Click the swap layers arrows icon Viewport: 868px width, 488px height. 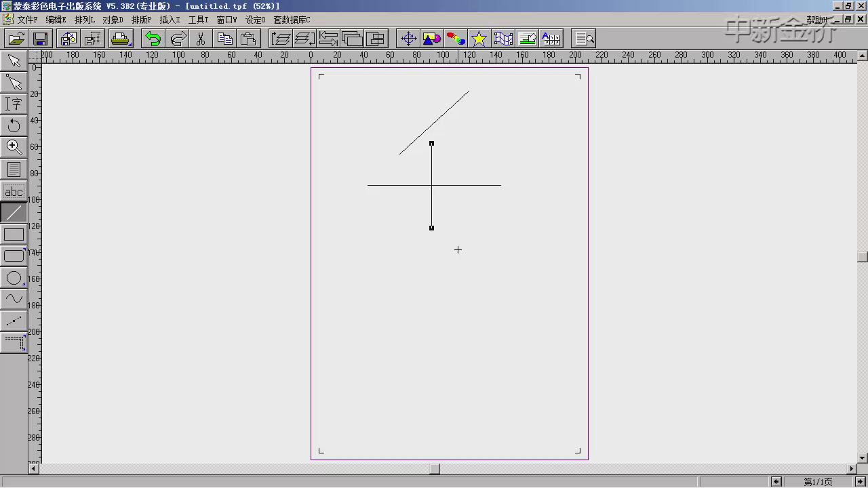328,39
